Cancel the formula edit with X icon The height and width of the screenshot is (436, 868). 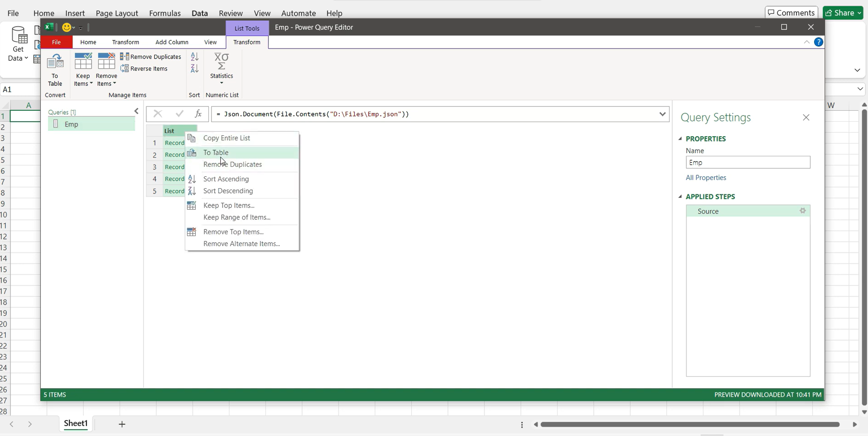coord(158,114)
